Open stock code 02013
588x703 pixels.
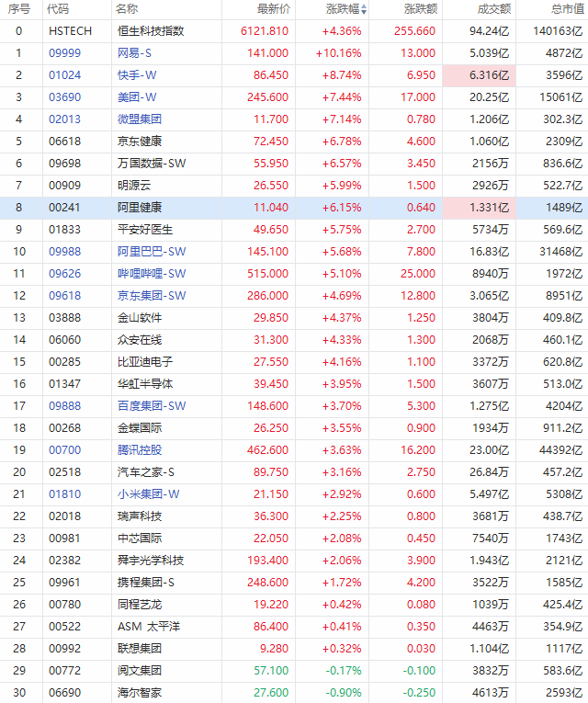click(64, 119)
